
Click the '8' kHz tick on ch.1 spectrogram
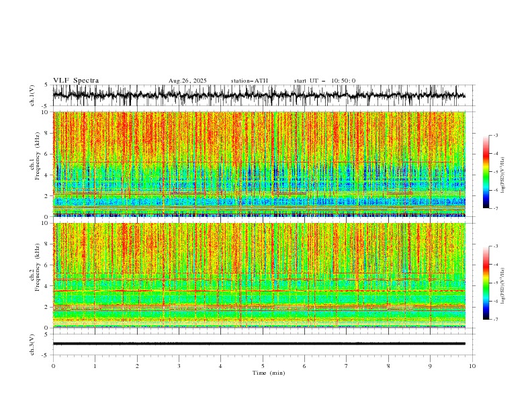(x=48, y=133)
